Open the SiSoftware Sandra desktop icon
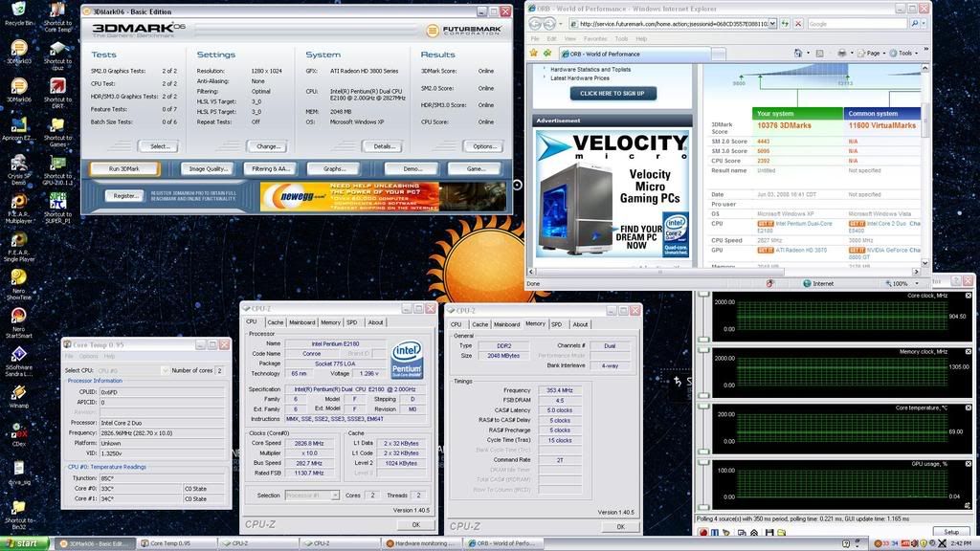Viewport: 980px width, 551px height. click(19, 361)
